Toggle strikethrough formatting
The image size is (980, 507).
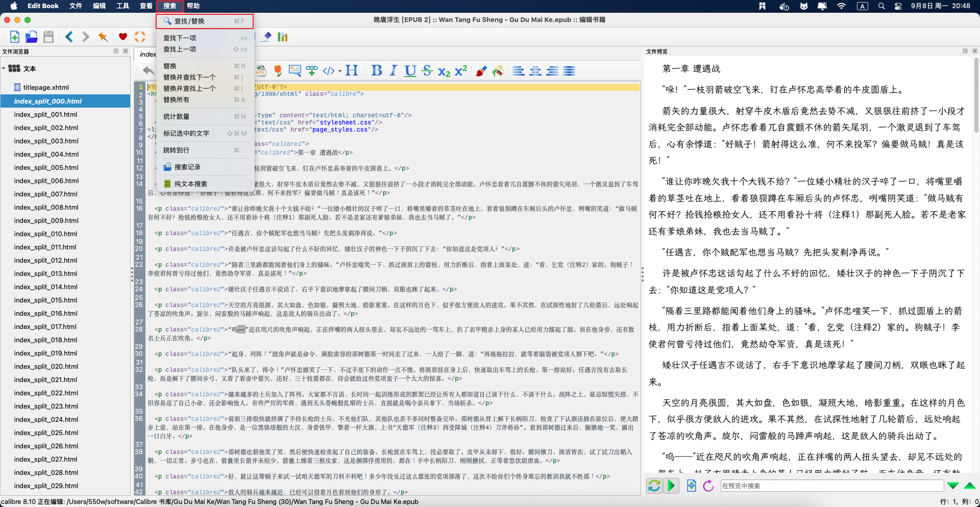coord(427,70)
